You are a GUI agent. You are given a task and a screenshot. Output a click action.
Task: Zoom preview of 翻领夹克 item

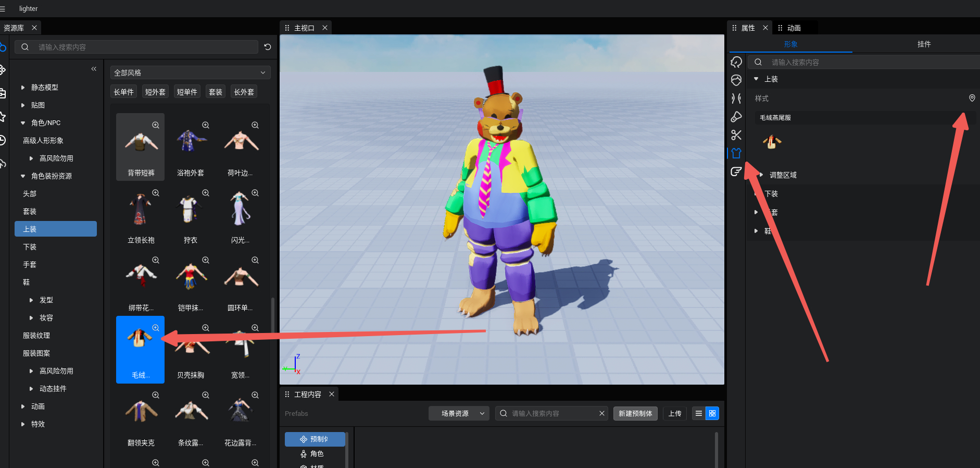point(156,395)
